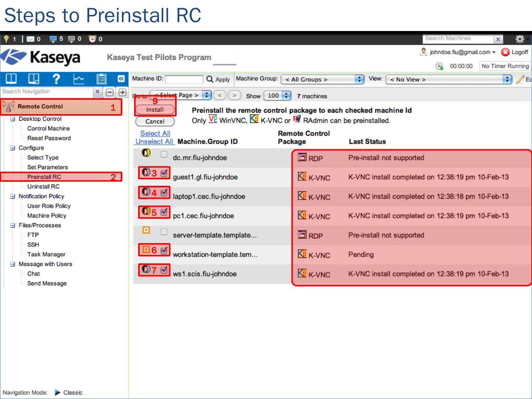
Task: Click the RDP package icon for dc.mr.fiu-johndoe
Action: tap(302, 157)
